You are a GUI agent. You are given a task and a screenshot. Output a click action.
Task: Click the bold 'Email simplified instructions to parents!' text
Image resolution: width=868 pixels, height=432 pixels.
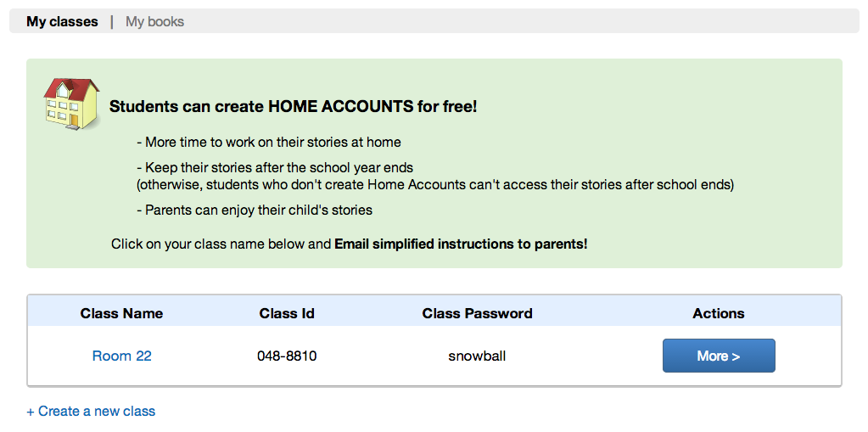point(461,244)
